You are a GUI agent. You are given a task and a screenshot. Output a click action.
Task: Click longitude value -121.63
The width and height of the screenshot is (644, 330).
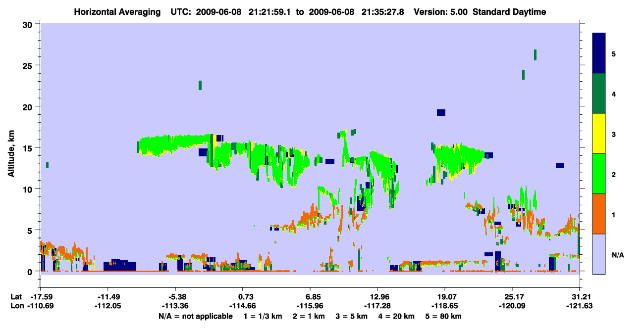point(579,306)
